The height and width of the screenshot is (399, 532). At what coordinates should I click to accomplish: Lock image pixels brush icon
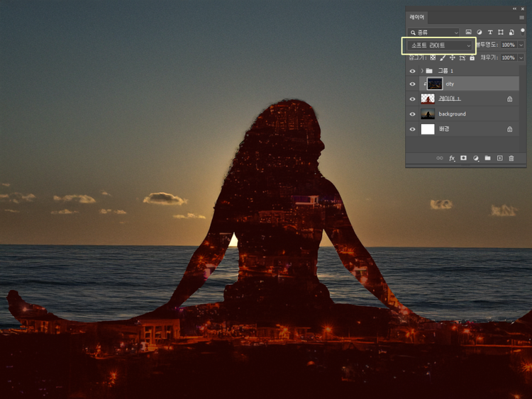[x=443, y=58]
